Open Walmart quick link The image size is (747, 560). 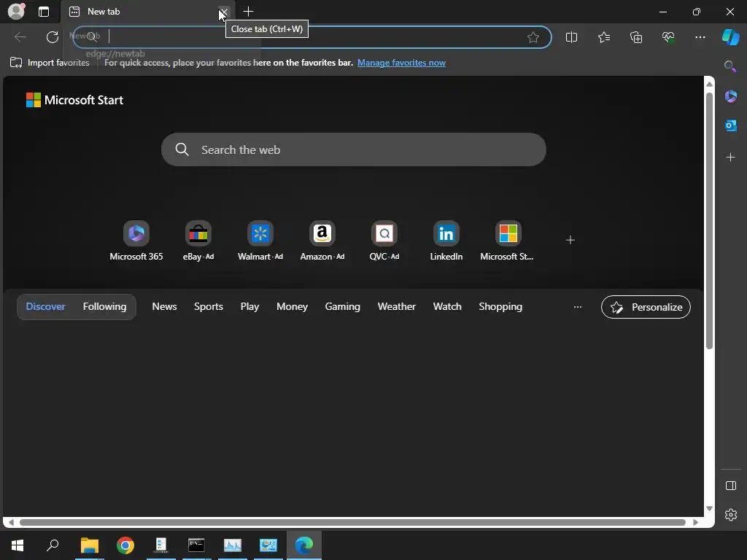pos(260,241)
